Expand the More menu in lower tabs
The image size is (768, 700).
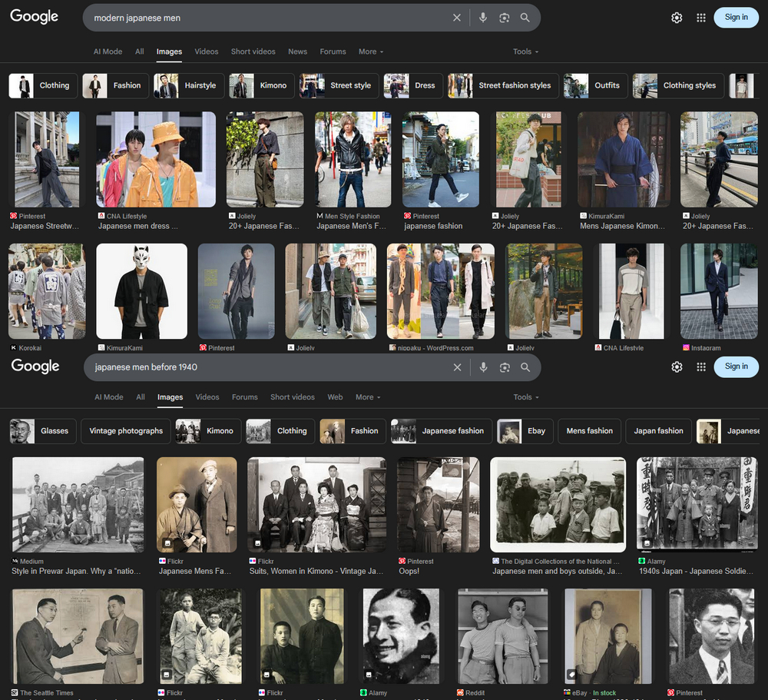tap(368, 397)
